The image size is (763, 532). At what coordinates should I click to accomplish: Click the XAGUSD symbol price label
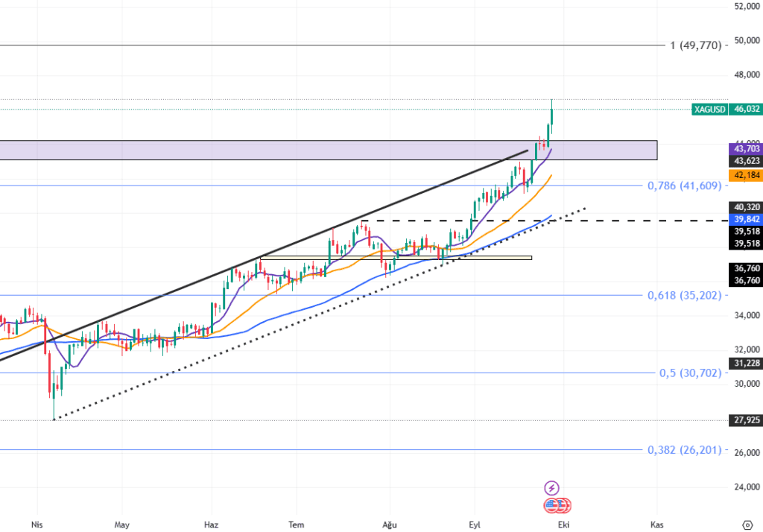(709, 109)
